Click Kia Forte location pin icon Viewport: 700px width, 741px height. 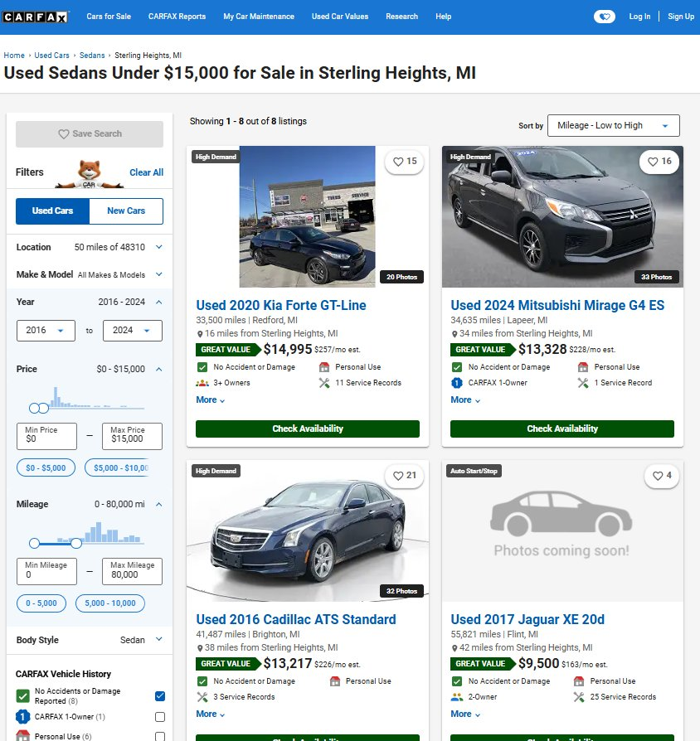tap(200, 334)
